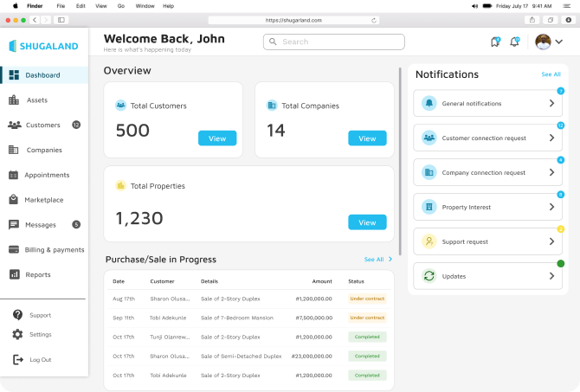Expand Company connection request chevron
The width and height of the screenshot is (580, 392).
[551, 172]
